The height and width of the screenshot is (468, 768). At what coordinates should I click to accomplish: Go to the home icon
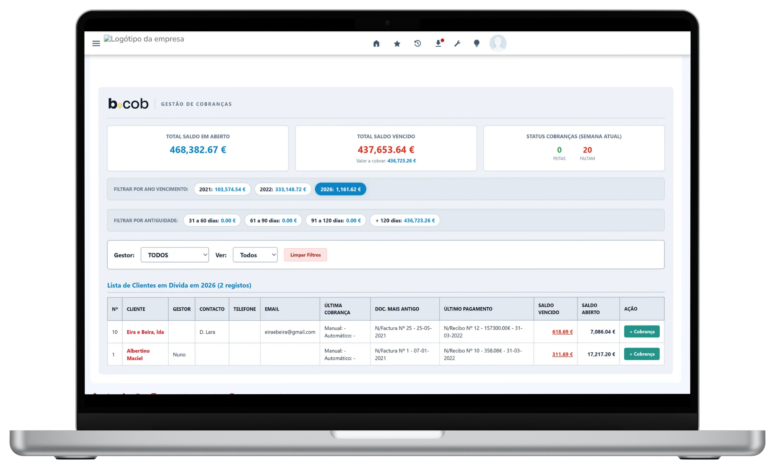pos(376,44)
